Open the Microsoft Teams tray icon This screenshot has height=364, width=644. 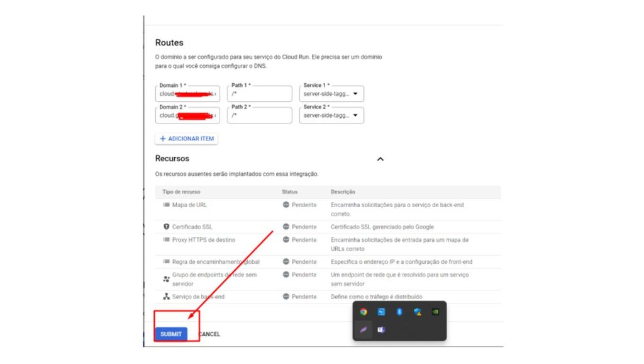tap(381, 329)
